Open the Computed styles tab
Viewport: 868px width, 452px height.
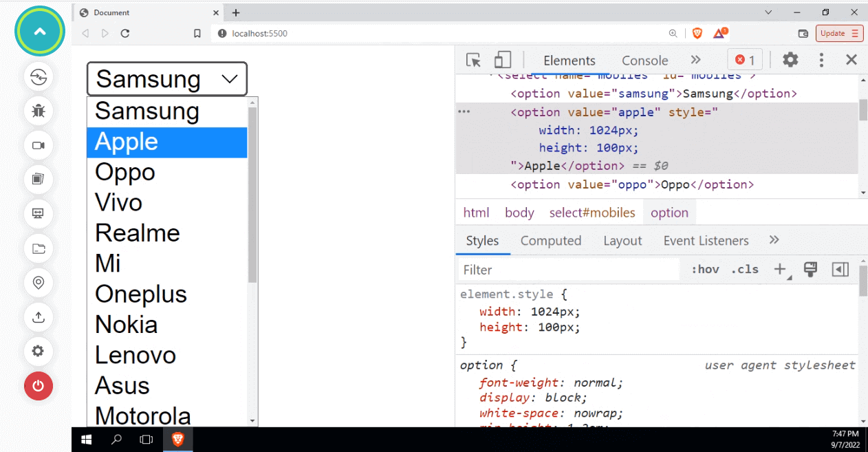(x=550, y=241)
